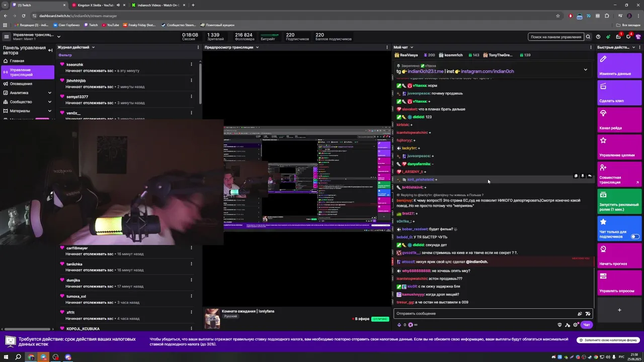Click the celebration icon in the chat input
The image size is (644, 362).
[580, 314]
